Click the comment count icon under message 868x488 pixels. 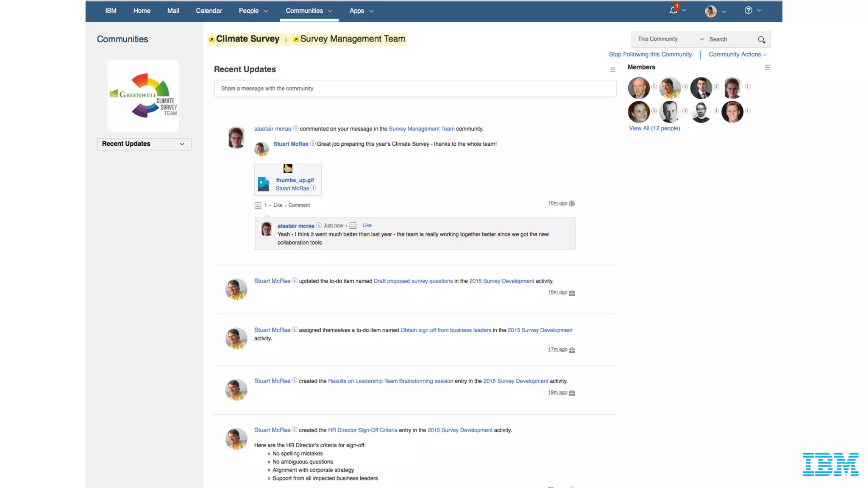pos(258,205)
